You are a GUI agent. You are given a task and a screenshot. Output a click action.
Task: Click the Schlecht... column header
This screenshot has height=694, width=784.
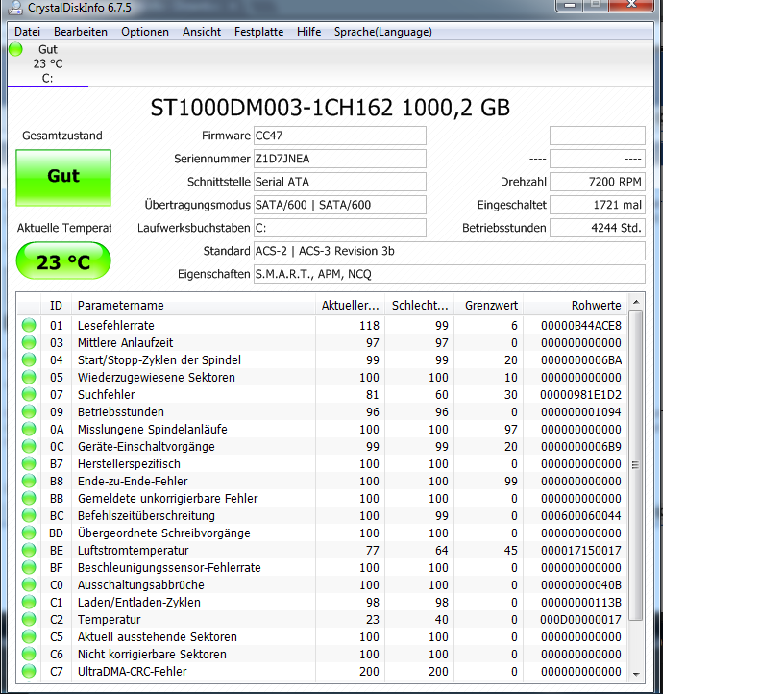420,306
